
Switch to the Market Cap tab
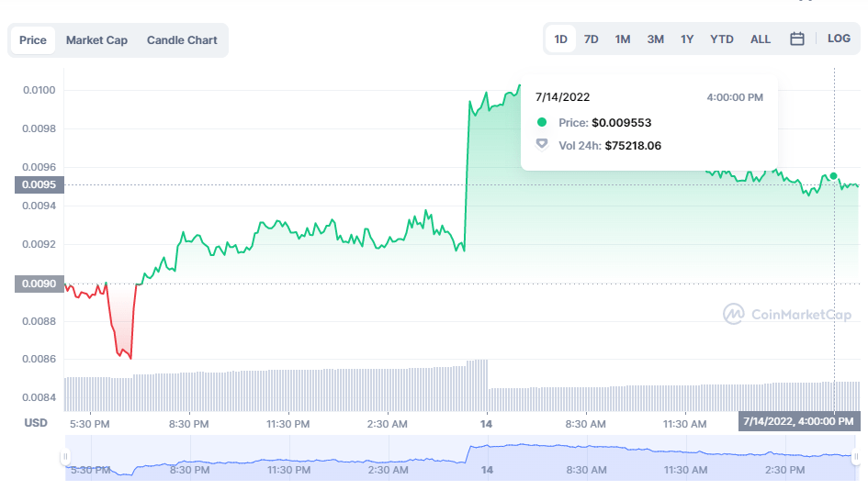[x=96, y=40]
